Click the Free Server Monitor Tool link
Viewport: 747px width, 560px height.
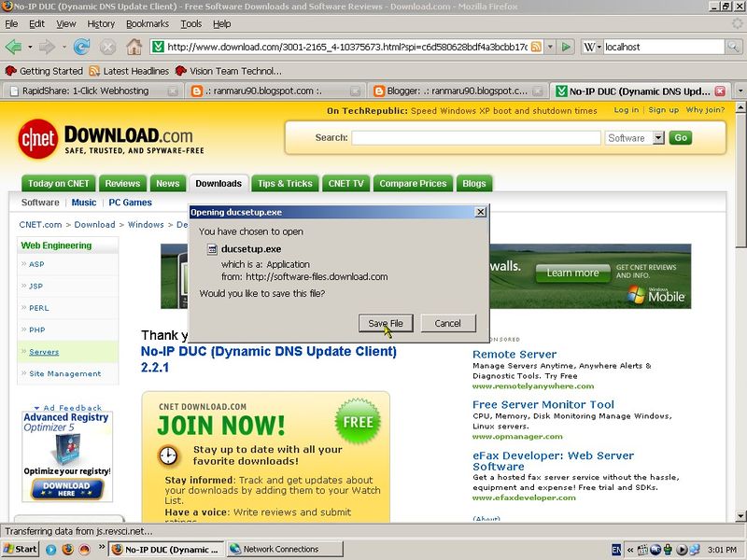[543, 405]
